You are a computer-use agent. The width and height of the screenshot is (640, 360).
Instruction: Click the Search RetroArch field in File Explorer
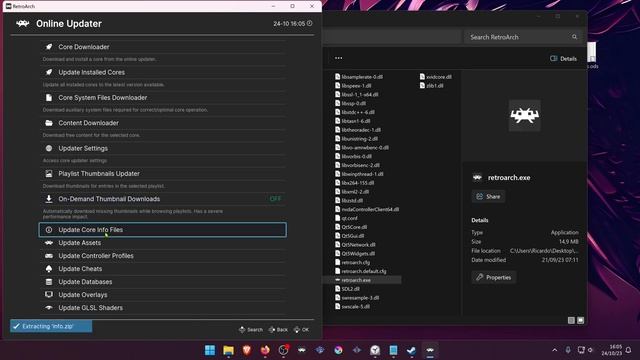(x=522, y=37)
